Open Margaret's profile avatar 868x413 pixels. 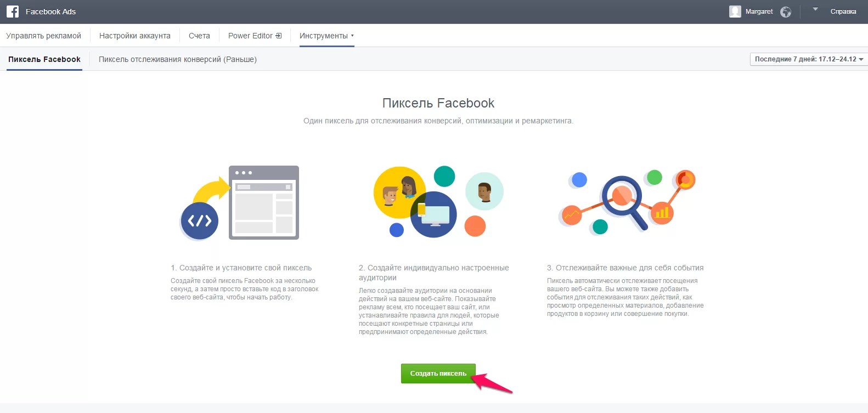point(735,12)
